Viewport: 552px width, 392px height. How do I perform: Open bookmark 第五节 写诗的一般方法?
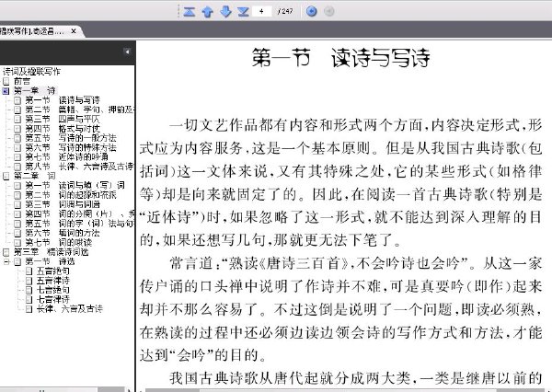[x=71, y=138]
